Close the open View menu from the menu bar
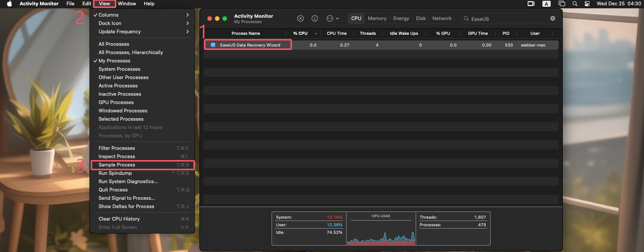The width and height of the screenshot is (644, 252). click(x=104, y=4)
